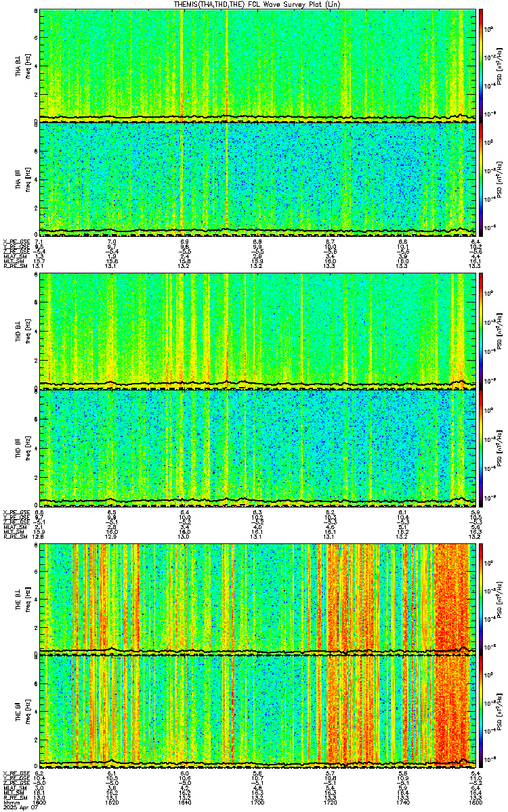Click the THE B-perpendicular spectrogram panel
Screen dimensions: 508x812
click(258, 598)
